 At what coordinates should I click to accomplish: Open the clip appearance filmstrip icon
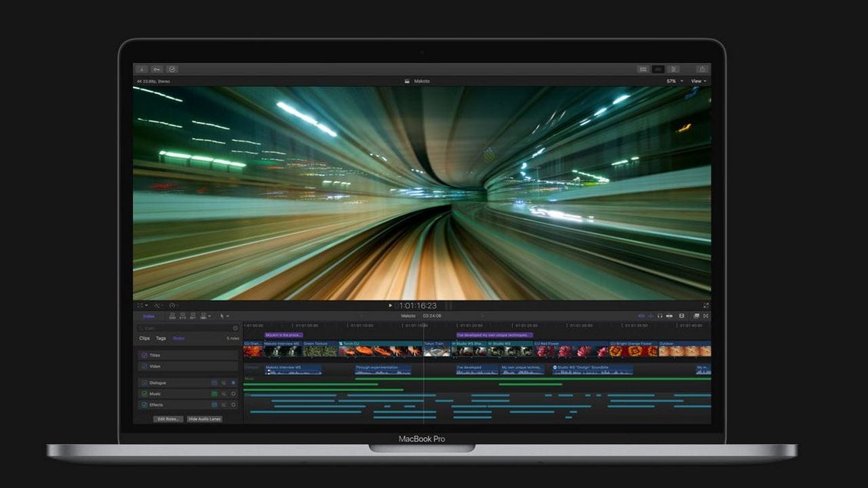pyautogui.click(x=682, y=316)
